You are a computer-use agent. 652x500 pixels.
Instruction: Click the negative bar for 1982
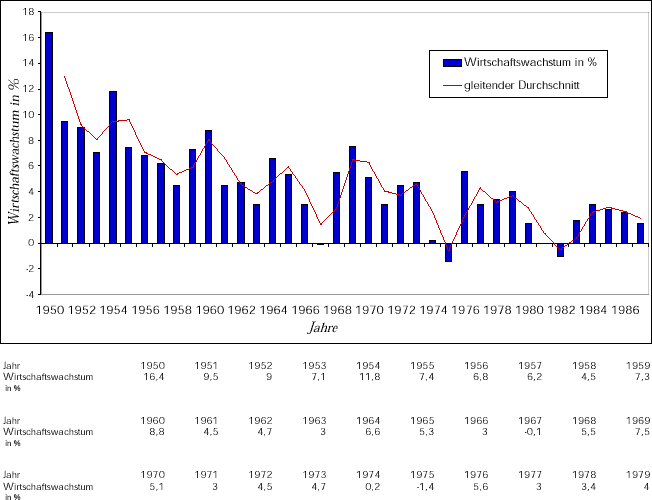pos(561,250)
